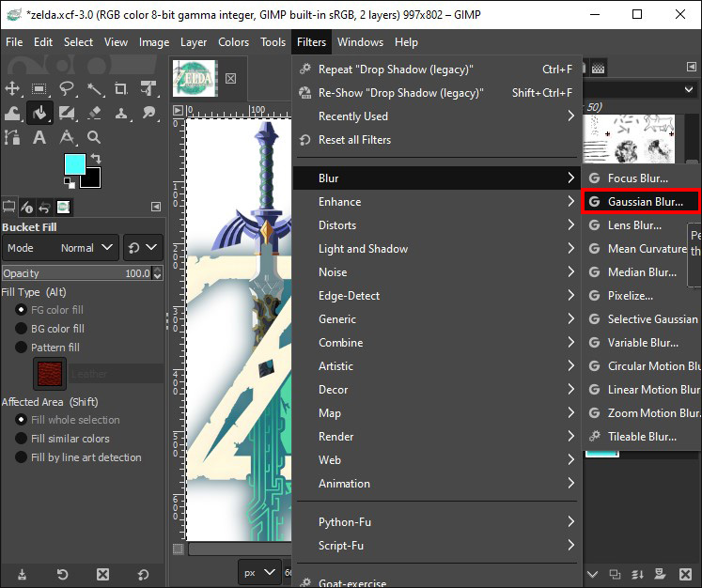Choose BG color fill option
702x588 pixels.
[21, 329]
